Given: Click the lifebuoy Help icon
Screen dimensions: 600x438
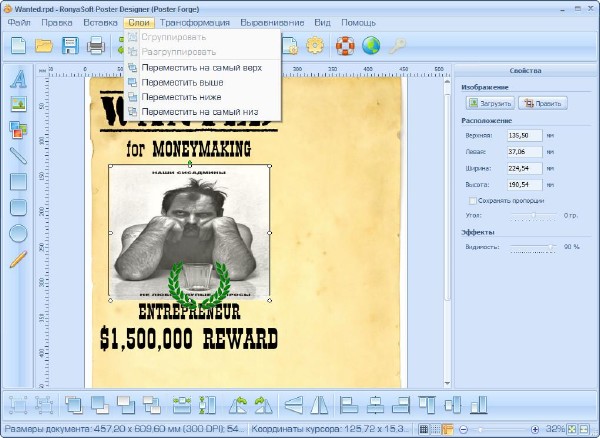Looking at the screenshot, I should pos(345,45).
